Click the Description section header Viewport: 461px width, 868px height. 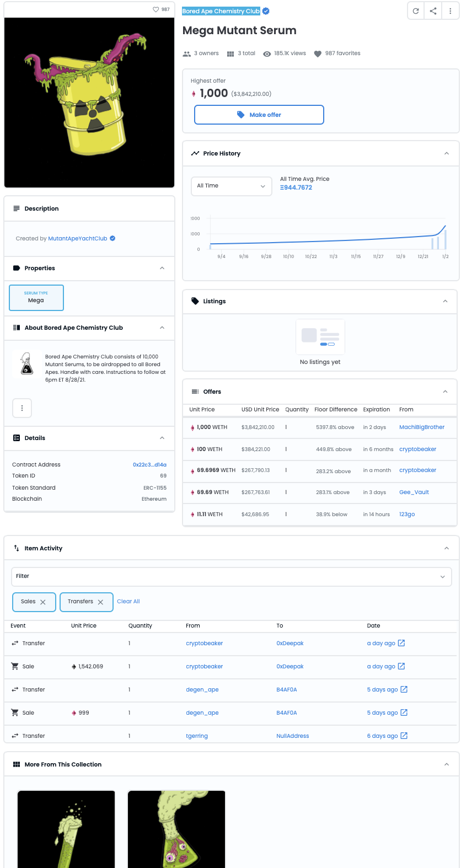[89, 208]
